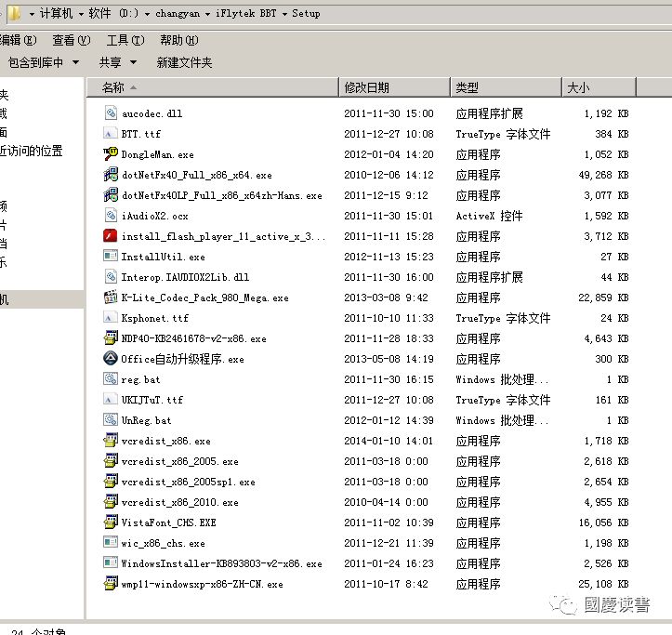Select the vcredist_x86_2005sp1.exe icon
672x635 pixels.
pos(111,482)
